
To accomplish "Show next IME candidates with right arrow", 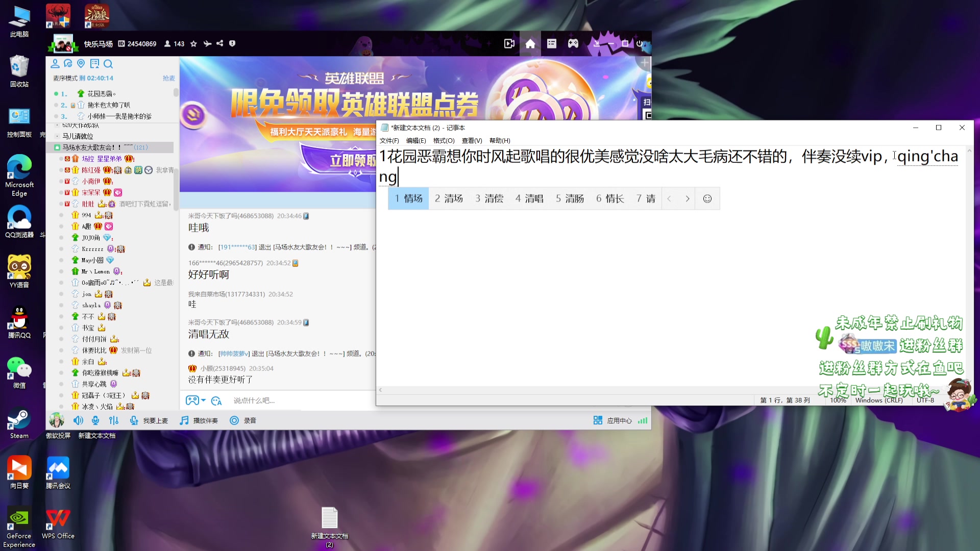I will (688, 198).
